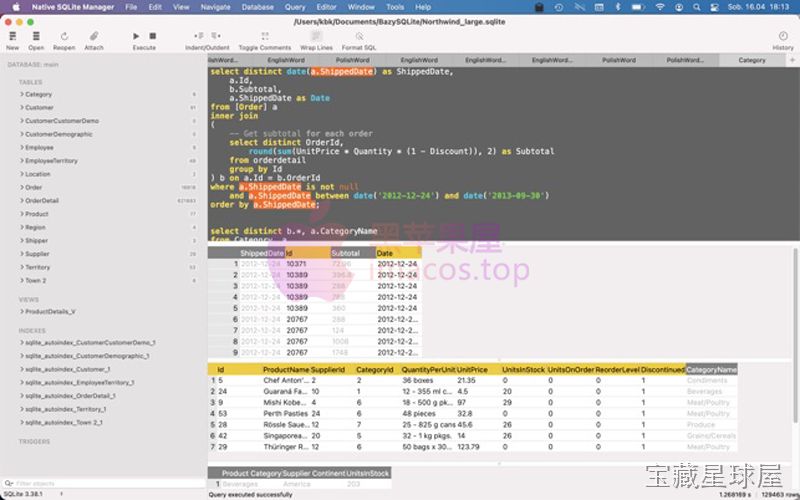Select the EmployeeTerritory table in the sidebar
800x500 pixels.
click(52, 161)
